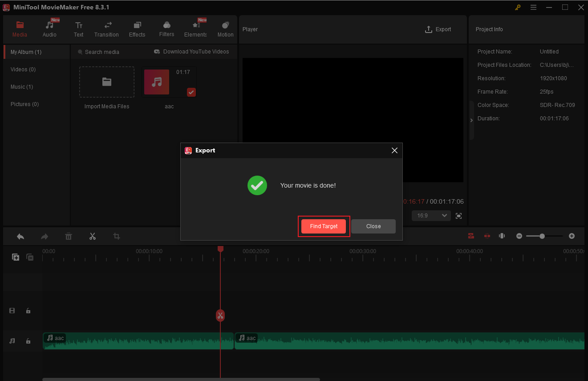Viewport: 588px width, 381px height.
Task: Unlock the video track lock
Action: 28,310
